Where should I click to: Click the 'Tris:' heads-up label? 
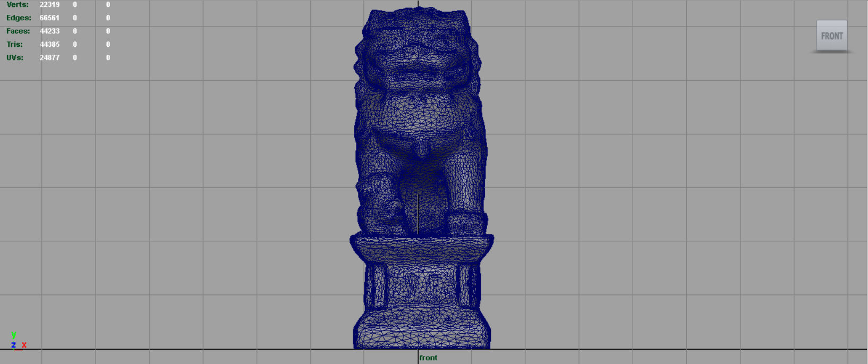pyautogui.click(x=14, y=44)
